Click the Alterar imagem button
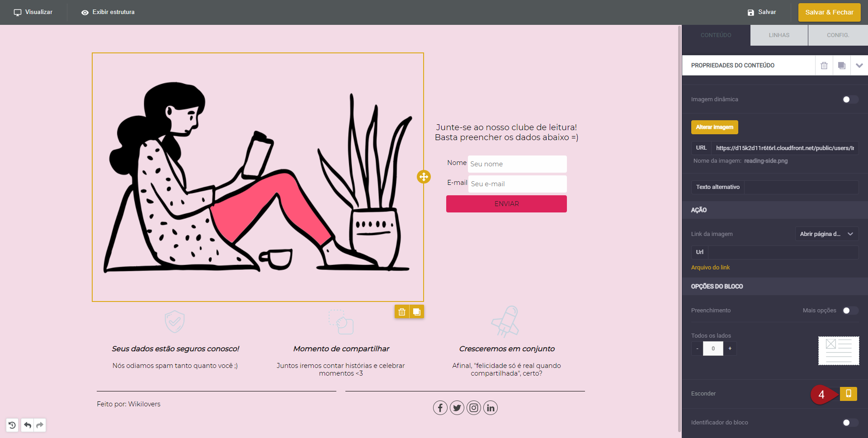Viewport: 868px width, 438px height. click(714, 127)
